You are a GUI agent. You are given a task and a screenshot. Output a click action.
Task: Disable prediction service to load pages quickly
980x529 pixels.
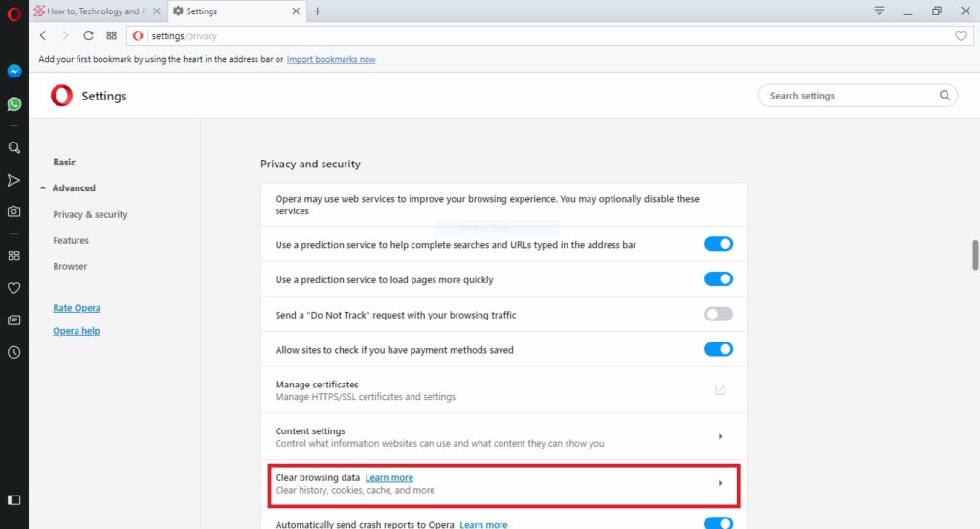(718, 278)
